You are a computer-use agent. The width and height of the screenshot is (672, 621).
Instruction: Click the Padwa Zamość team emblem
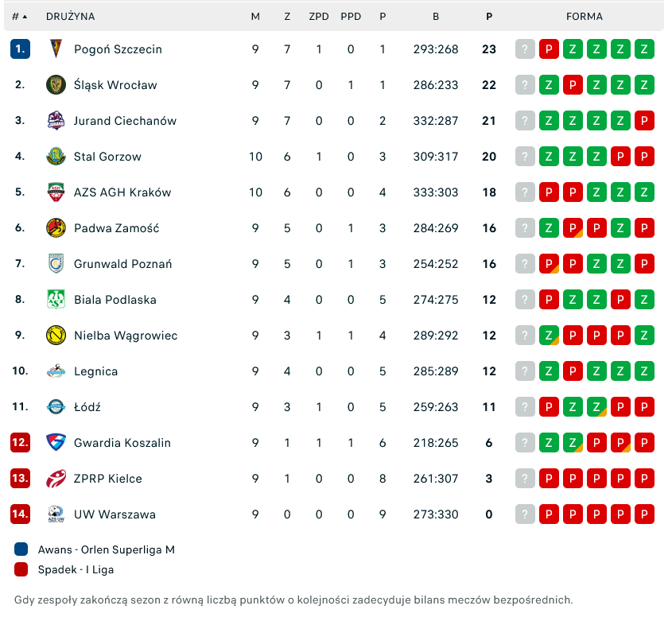pos(56,228)
